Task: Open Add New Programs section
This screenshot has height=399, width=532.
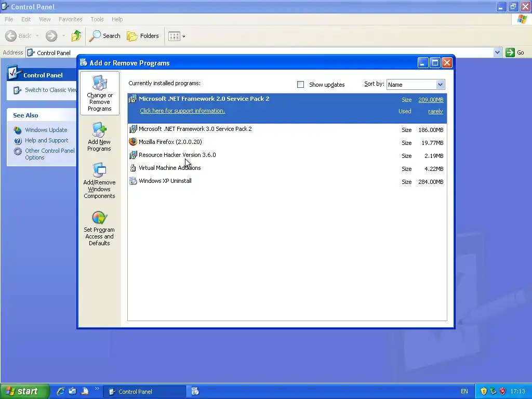Action: tap(99, 137)
